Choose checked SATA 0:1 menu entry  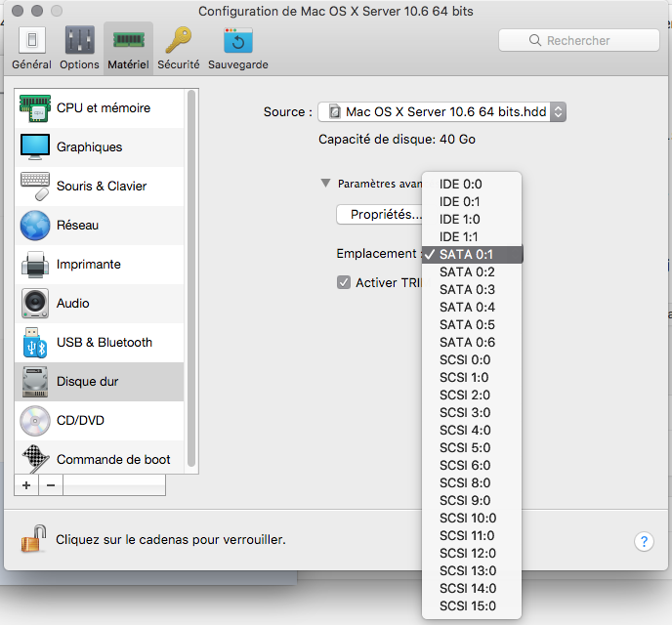[x=472, y=255]
